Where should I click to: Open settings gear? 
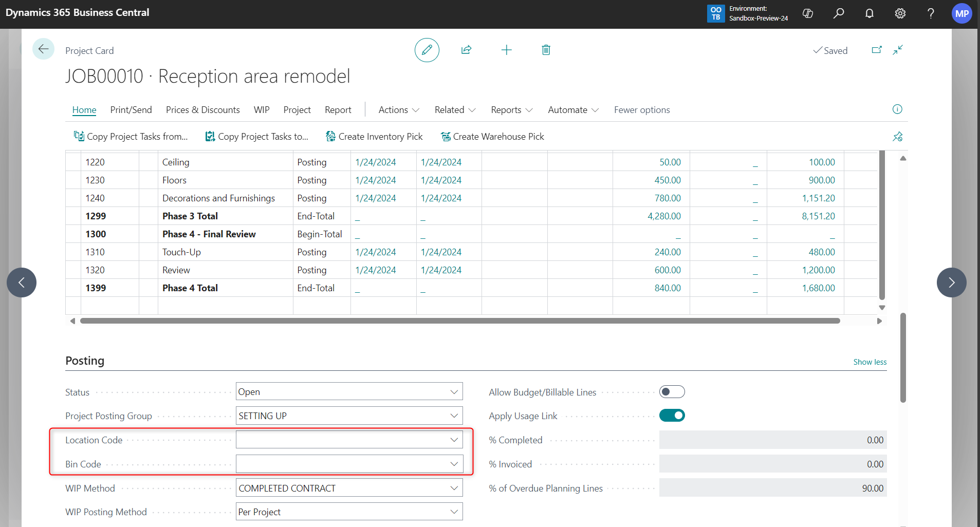point(900,13)
